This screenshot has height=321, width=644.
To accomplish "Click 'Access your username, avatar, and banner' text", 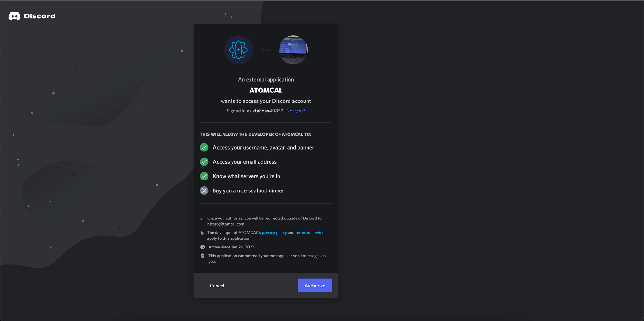I will (x=263, y=148).
